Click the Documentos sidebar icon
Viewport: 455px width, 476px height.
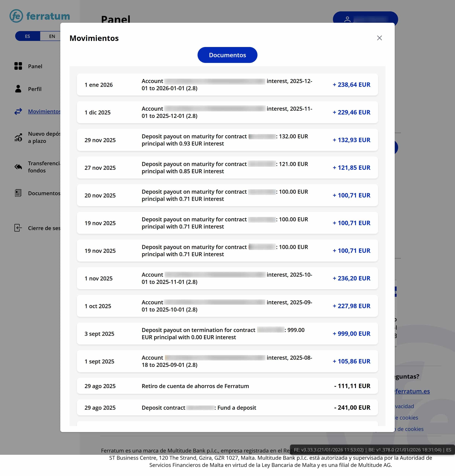(x=18, y=193)
